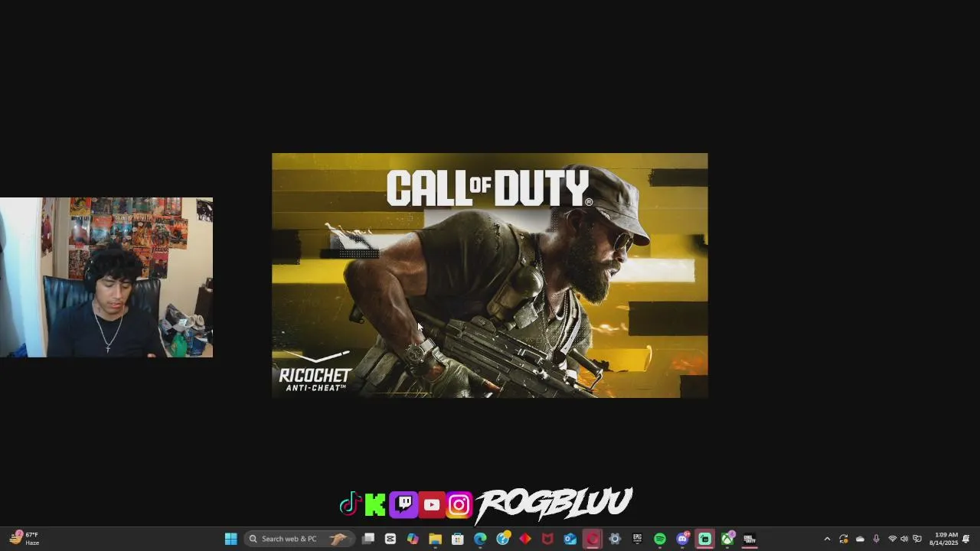Open McAfee from the taskbar
980x551 pixels.
pos(547,539)
